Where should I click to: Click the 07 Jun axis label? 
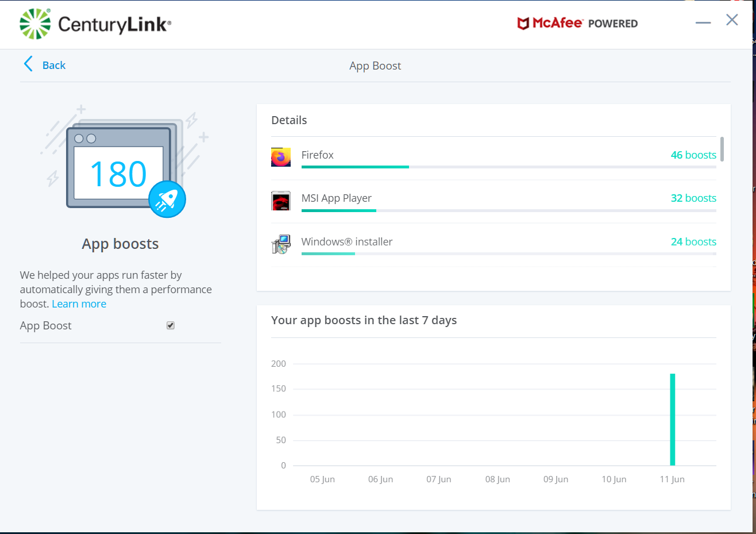pos(439,479)
